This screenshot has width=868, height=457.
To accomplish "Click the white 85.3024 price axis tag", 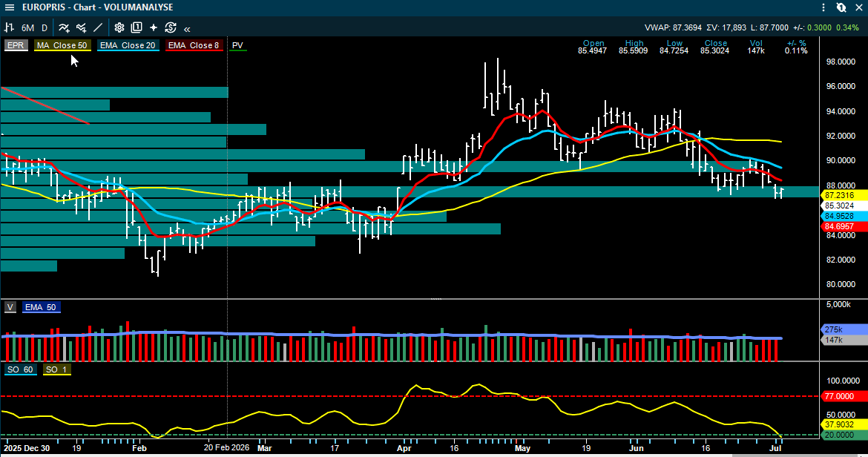I will 846,206.
